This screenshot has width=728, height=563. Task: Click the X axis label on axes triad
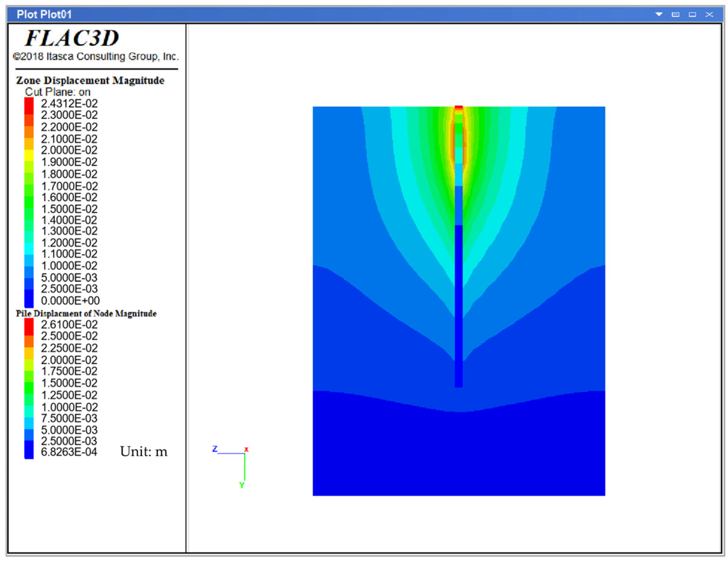point(246,449)
